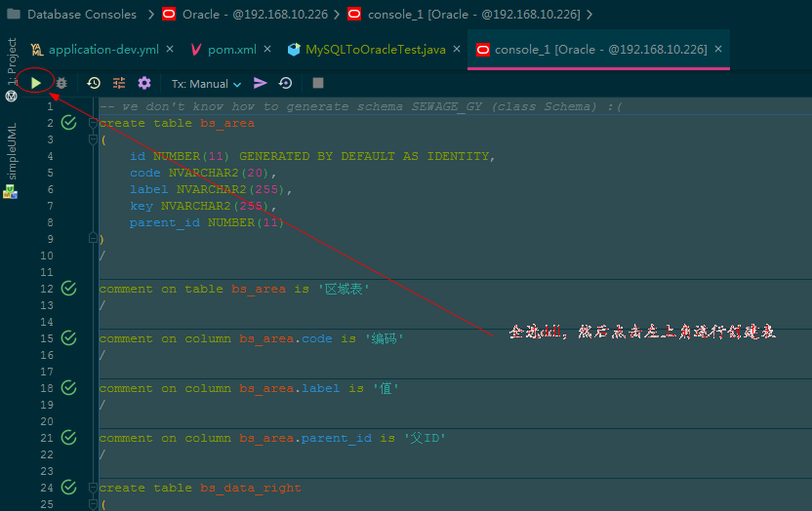812x511 pixels.
Task: Switch to the pom.xml tab
Action: pyautogui.click(x=232, y=50)
